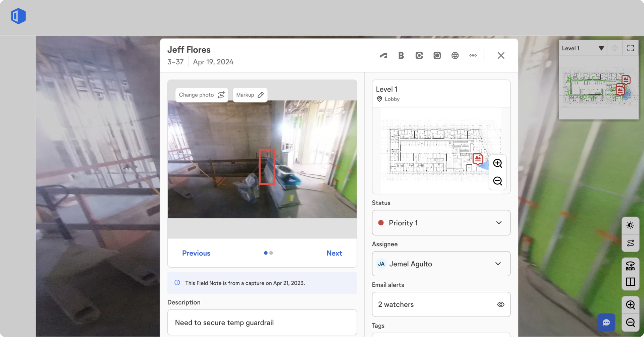Image resolution: width=644 pixels, height=337 pixels.
Task: Click the Bluebeam integration icon
Action: (401, 55)
